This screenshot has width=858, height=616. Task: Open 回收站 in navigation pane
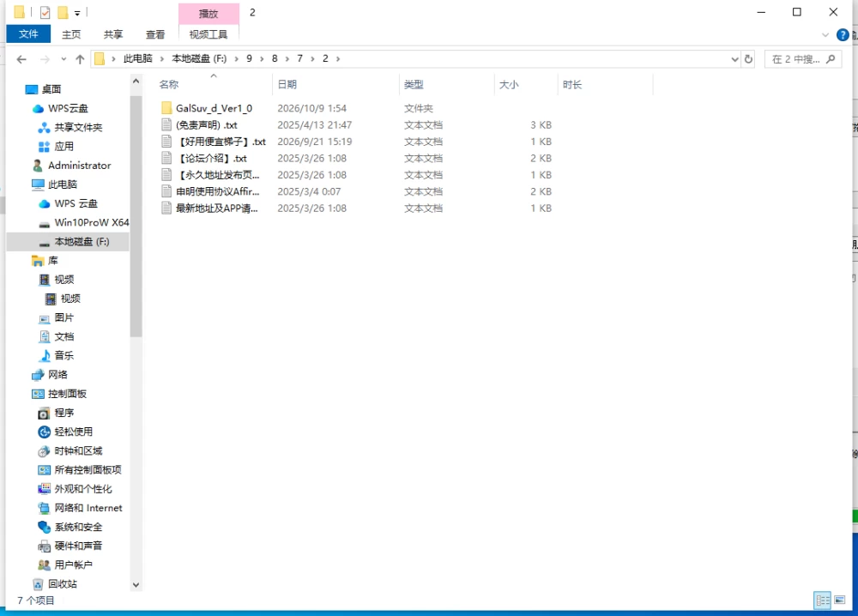pyautogui.click(x=63, y=584)
